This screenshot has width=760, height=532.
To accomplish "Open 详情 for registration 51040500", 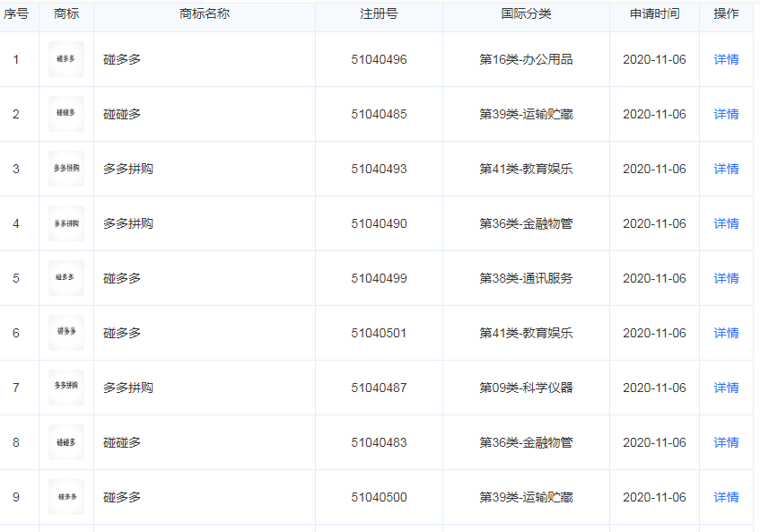I will pyautogui.click(x=726, y=497).
